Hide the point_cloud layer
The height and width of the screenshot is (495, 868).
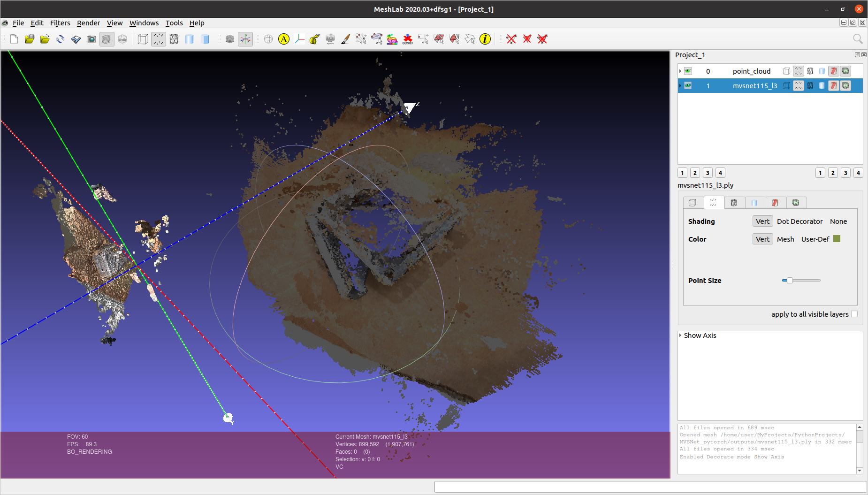pos(687,71)
